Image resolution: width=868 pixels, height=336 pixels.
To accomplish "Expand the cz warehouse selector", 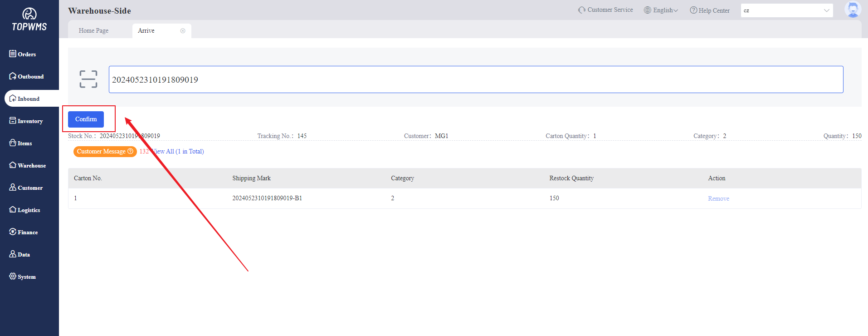I will pyautogui.click(x=786, y=10).
